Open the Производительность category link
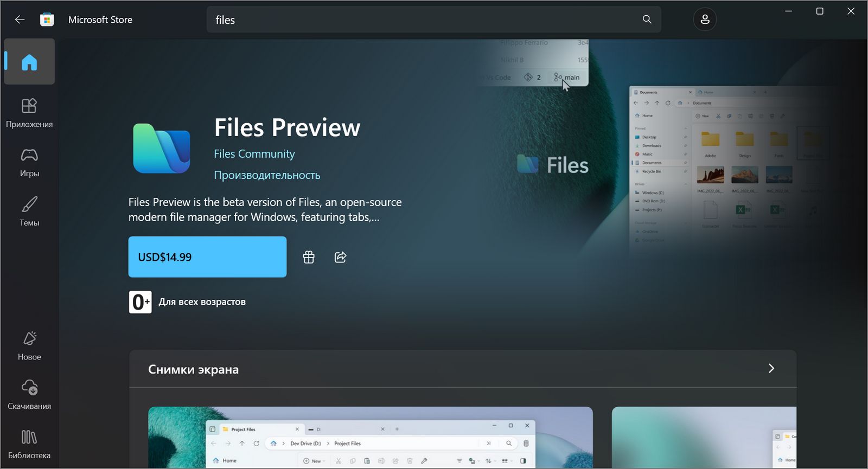 pos(267,175)
